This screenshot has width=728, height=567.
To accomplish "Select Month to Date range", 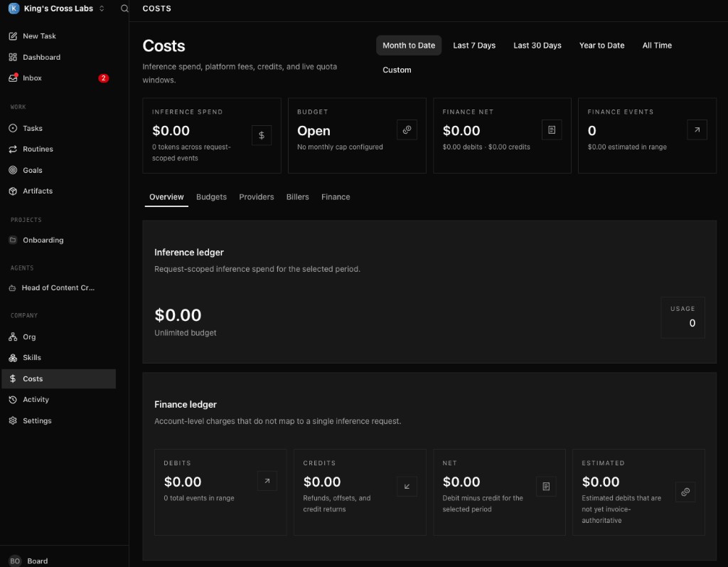I will (409, 46).
